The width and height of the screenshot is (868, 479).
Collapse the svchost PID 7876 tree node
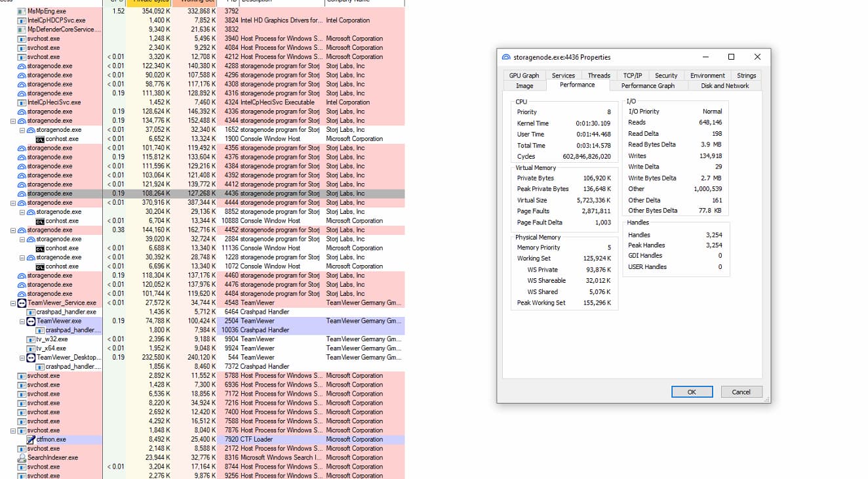(x=13, y=430)
